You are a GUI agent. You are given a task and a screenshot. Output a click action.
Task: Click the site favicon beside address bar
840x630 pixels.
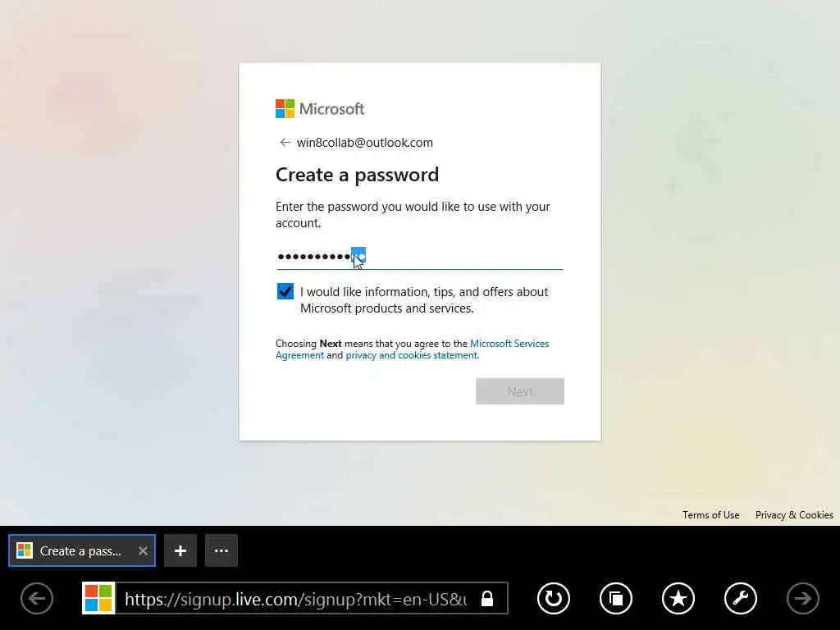point(98,598)
